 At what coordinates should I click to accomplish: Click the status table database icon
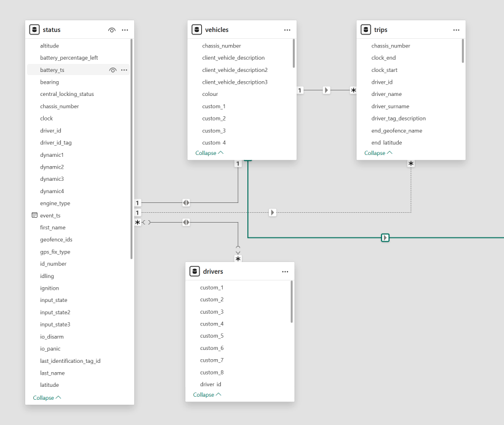pos(35,30)
